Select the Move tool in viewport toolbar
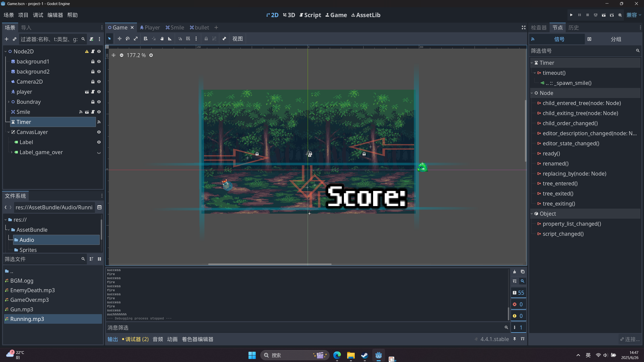Image resolution: width=644 pixels, height=362 pixels. [119, 39]
